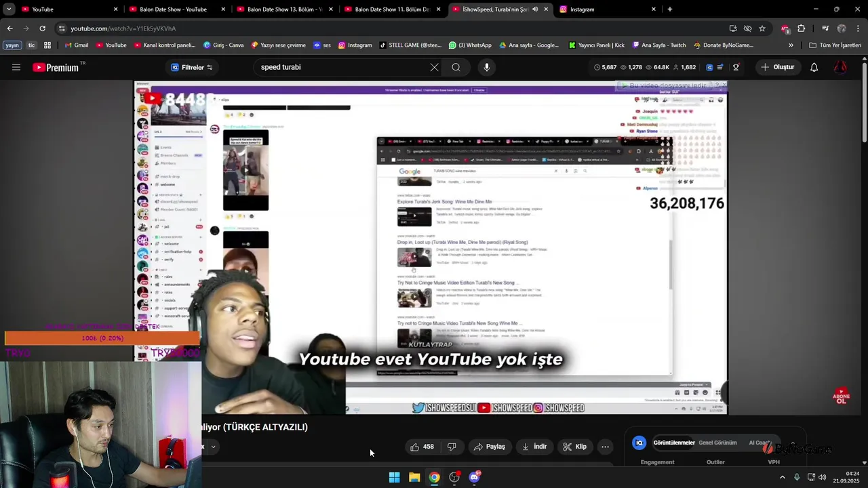Select the AI Coach tab
This screenshot has height=488, width=868.
click(x=759, y=443)
